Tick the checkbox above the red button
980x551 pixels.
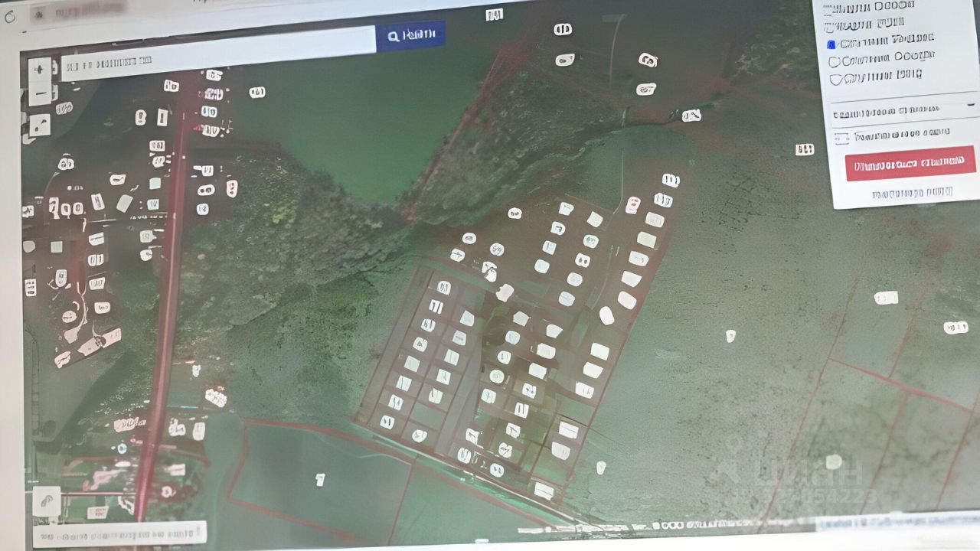tap(842, 138)
